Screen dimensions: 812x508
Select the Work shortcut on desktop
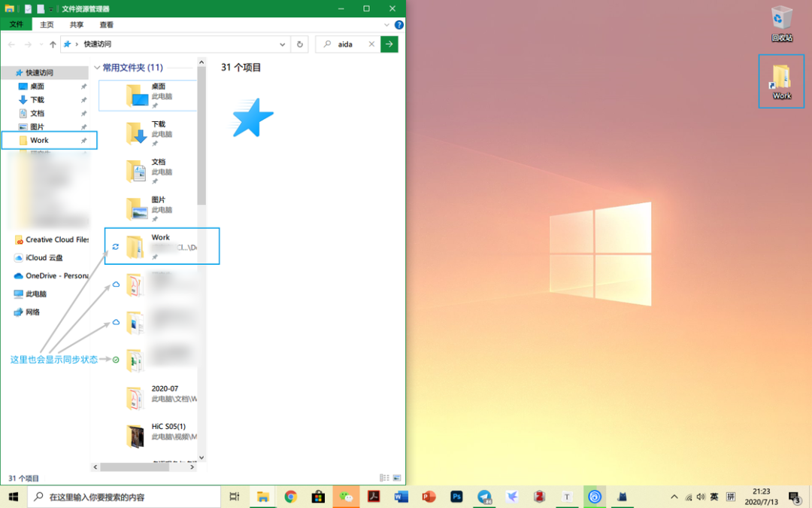(x=781, y=81)
